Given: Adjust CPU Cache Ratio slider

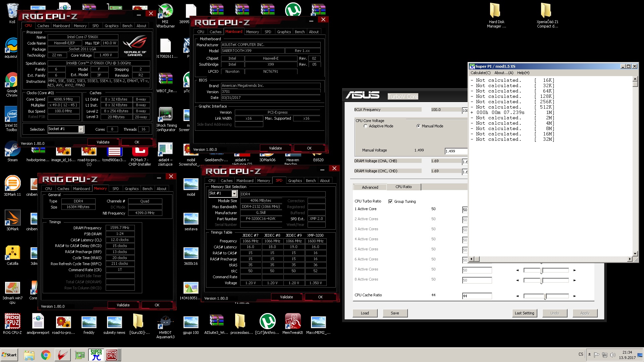Looking at the screenshot, I should point(546,296).
